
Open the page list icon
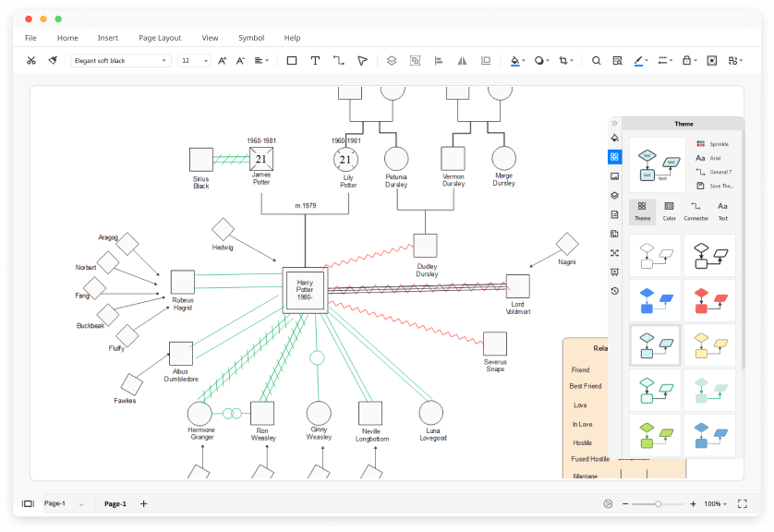[x=28, y=504]
